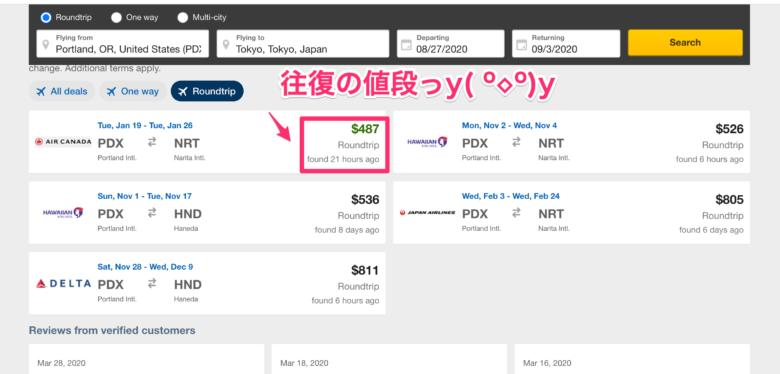Image resolution: width=780 pixels, height=374 pixels.
Task: Click the swap arrows icon in the Japan Airlines card
Action: tap(516, 213)
